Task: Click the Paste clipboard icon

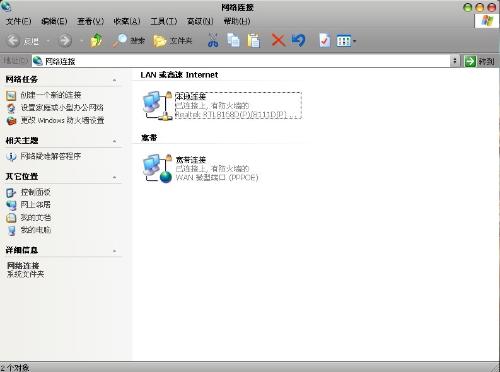Action: (254, 40)
